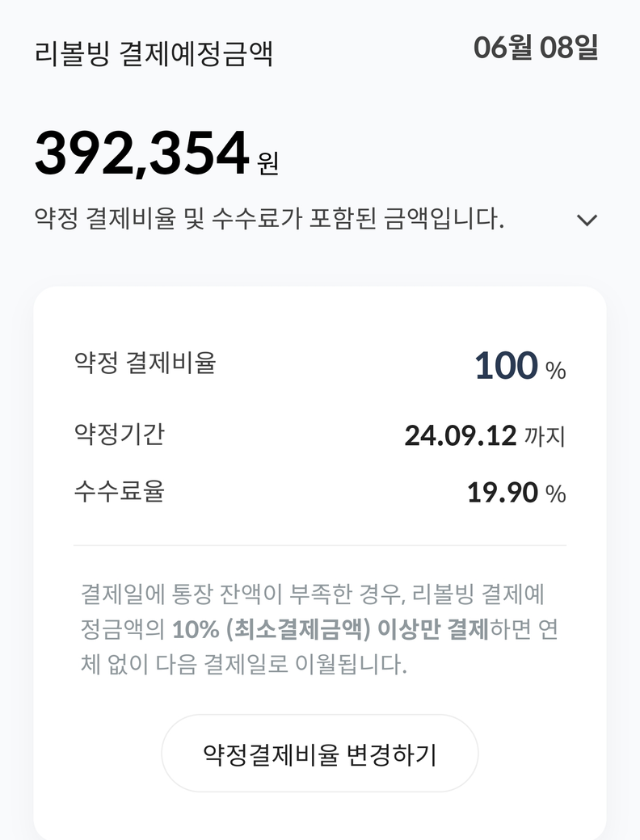Select the 06월 08일 payment date

coord(535,48)
